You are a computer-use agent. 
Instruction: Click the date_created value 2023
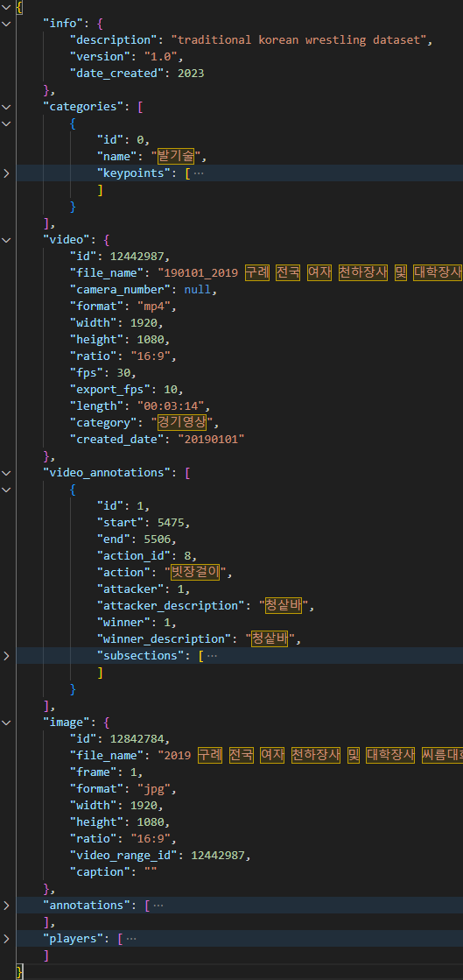[x=191, y=73]
